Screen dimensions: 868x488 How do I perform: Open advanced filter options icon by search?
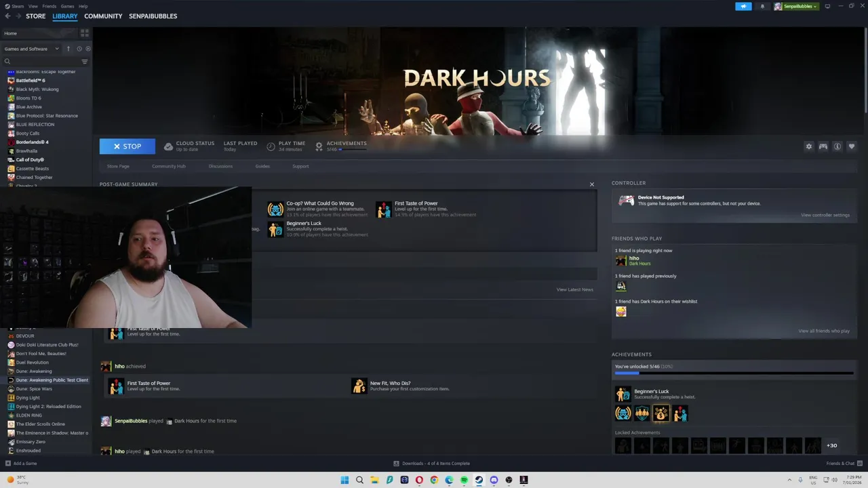pos(85,62)
